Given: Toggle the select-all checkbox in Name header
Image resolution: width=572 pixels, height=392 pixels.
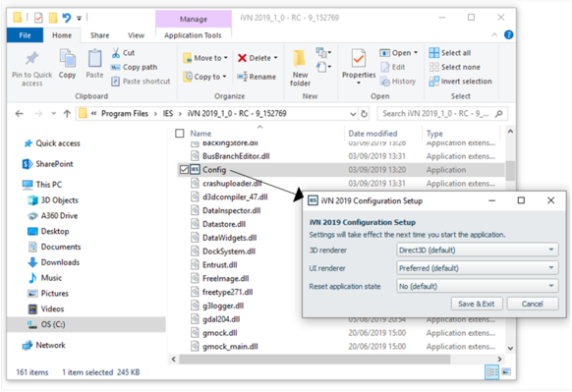Looking at the screenshot, I should pyautogui.click(x=180, y=134).
